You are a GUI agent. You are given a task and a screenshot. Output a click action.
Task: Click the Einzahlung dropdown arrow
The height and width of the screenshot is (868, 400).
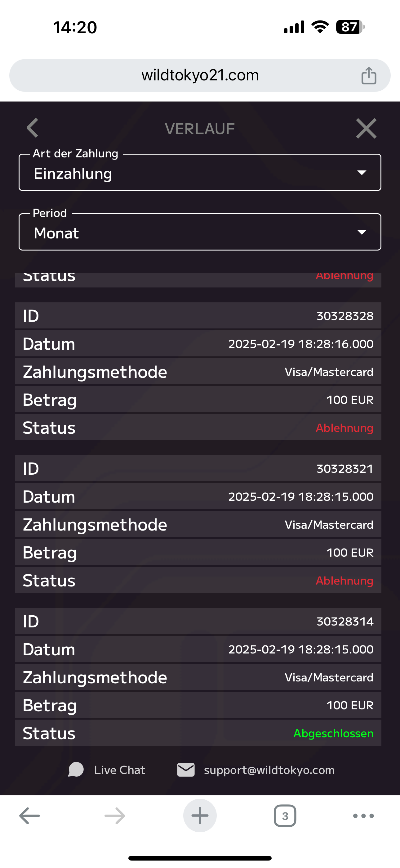[x=362, y=173]
